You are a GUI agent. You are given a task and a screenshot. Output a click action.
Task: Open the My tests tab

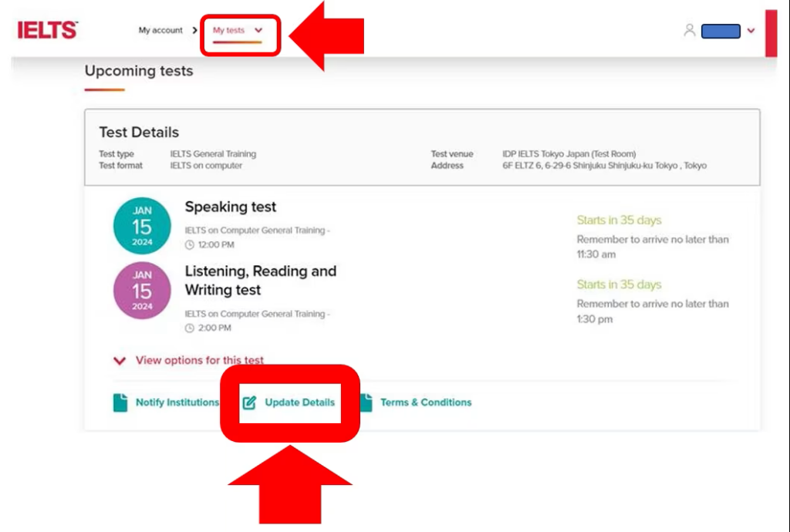[x=229, y=31]
